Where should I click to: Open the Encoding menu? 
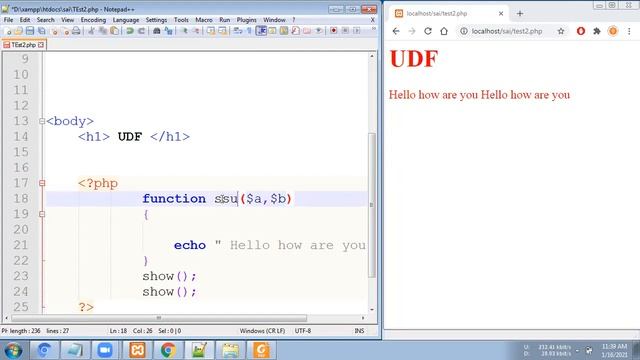coord(93,20)
